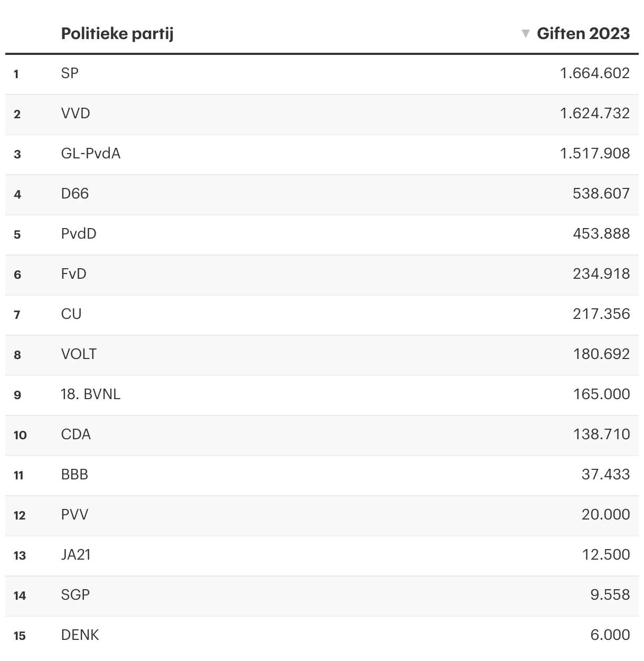Click the JA21 party name
Screen dimensions: 644x661
tap(76, 555)
